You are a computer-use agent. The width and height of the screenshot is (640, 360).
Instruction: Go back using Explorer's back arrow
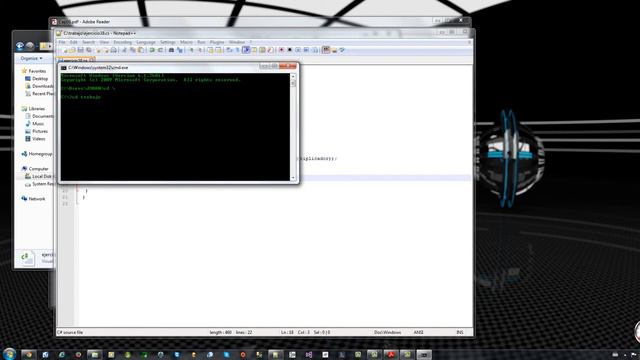pyautogui.click(x=20, y=46)
